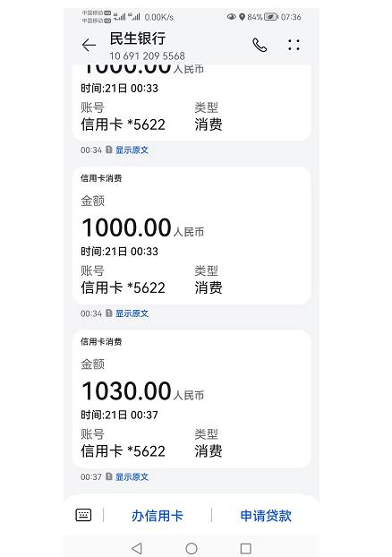Tap the sender number 10 691 209 5568
This screenshot has height=557, width=392.
[147, 56]
